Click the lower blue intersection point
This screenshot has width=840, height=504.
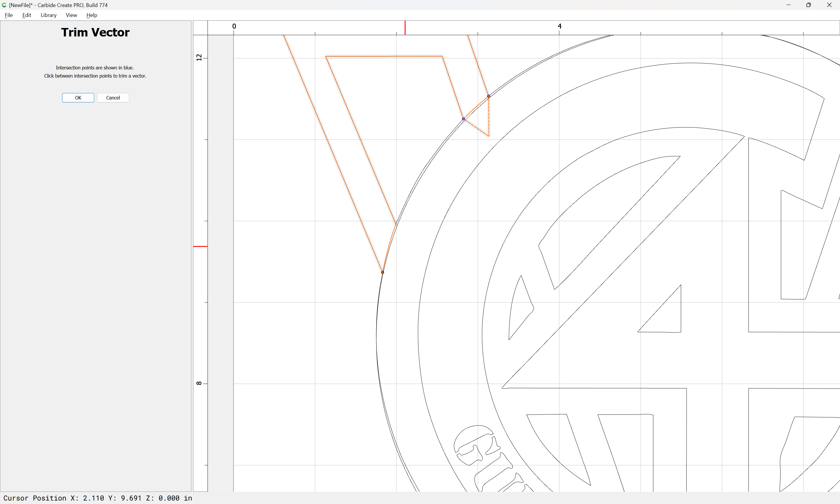click(x=383, y=272)
